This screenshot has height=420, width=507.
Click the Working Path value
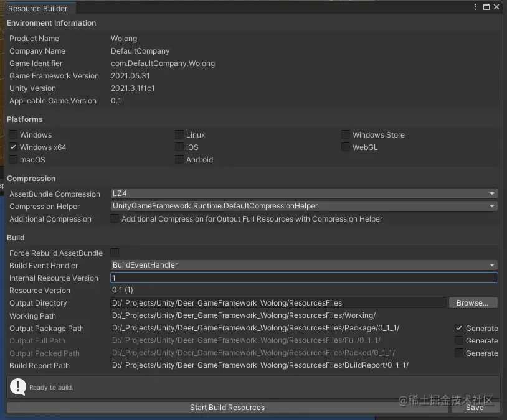(244, 315)
